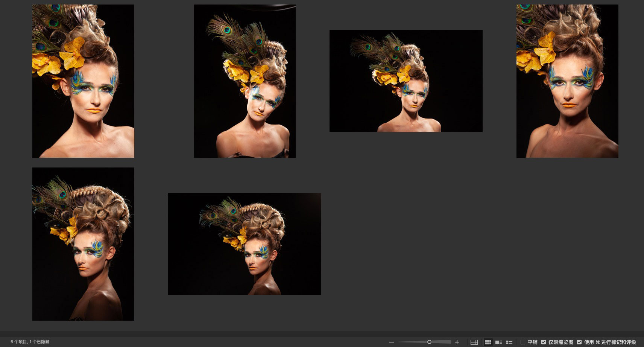Disable 使用 ⌘ 进行标记和评级 checkbox
This screenshot has width=644, height=347.
[x=579, y=342]
